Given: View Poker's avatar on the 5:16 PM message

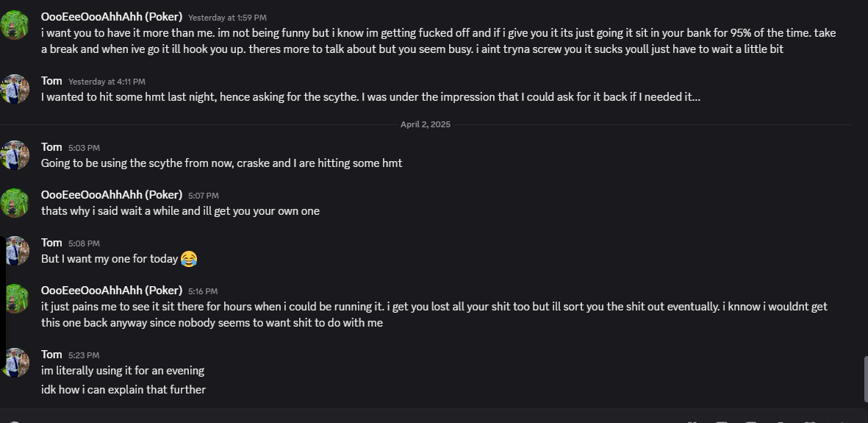Looking at the screenshot, I should point(15,298).
